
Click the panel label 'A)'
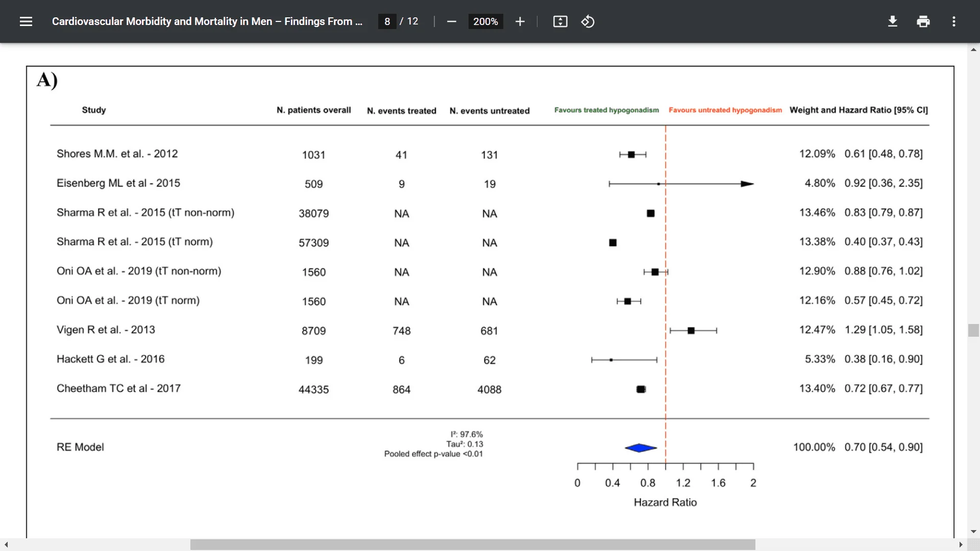pos(47,81)
